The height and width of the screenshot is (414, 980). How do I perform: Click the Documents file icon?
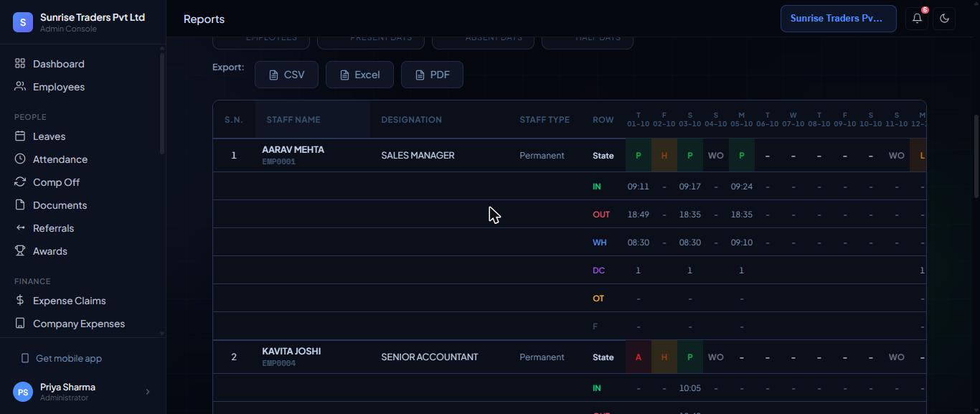tap(20, 205)
